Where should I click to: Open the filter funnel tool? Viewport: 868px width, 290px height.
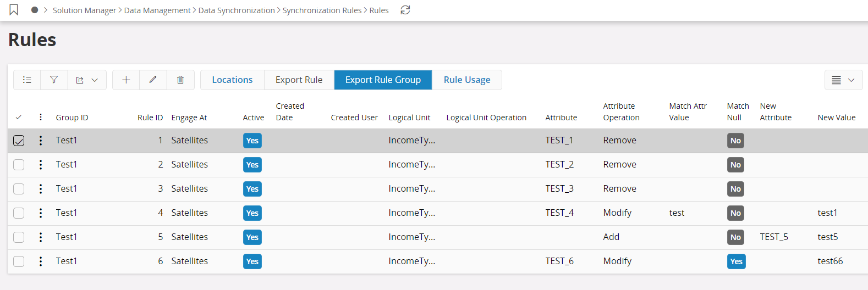click(54, 80)
